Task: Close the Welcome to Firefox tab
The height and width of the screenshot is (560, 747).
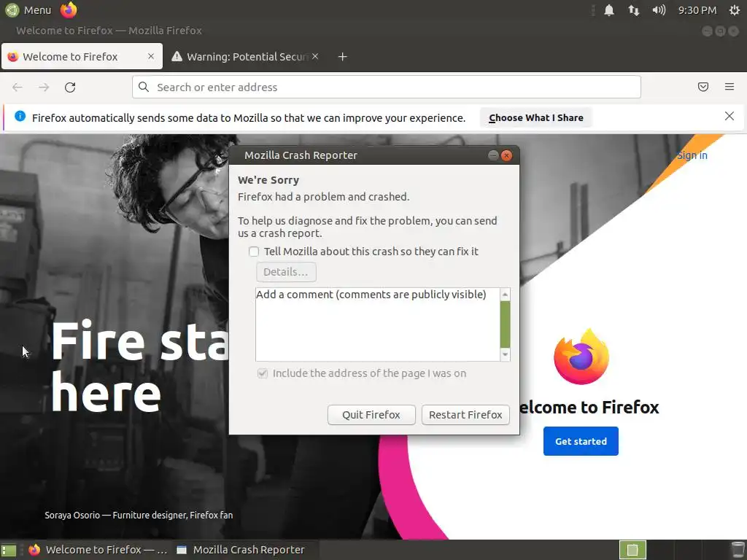Action: point(151,56)
